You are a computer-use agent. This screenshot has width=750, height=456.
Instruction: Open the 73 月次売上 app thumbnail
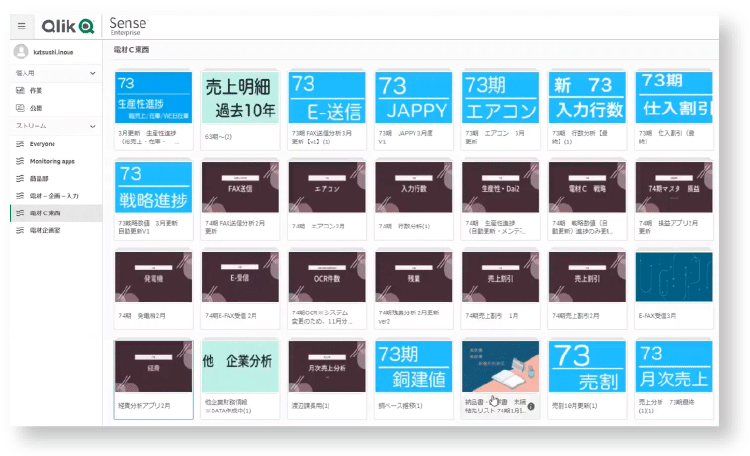coord(674,367)
